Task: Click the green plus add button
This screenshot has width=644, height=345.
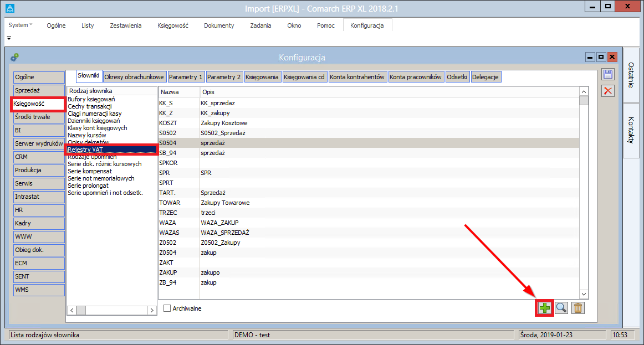Action: 545,308
